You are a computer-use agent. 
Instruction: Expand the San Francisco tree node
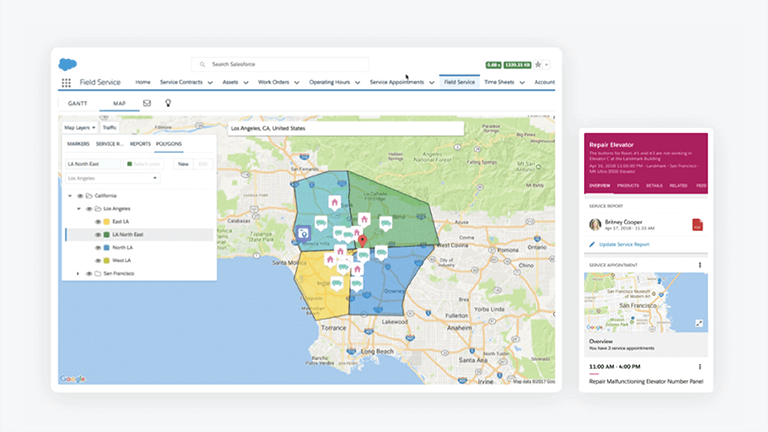pyautogui.click(x=78, y=273)
